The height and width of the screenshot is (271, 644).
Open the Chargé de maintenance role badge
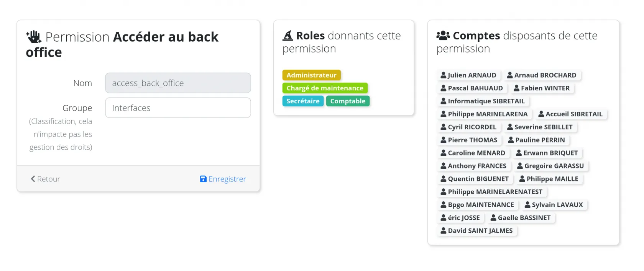pyautogui.click(x=325, y=88)
